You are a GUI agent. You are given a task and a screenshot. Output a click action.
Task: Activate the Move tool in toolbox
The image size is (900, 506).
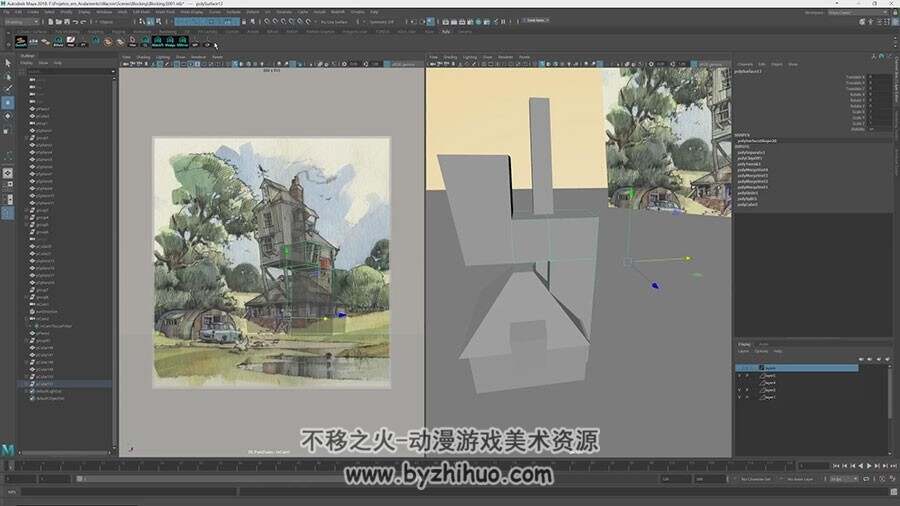click(x=7, y=102)
